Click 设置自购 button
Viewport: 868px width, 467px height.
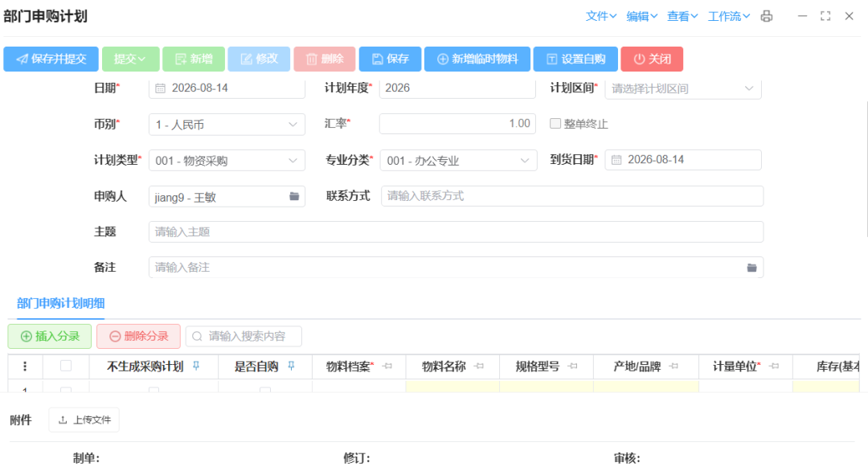point(575,59)
